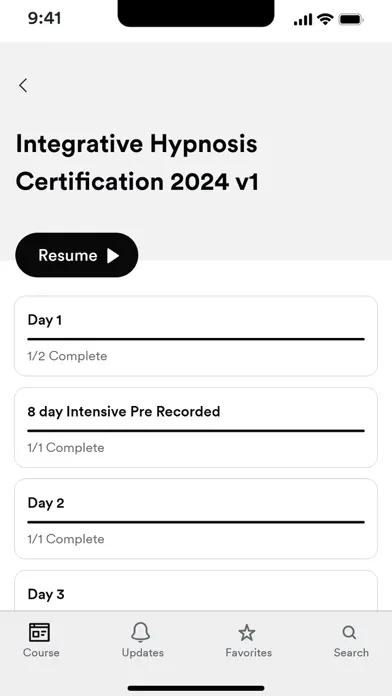This screenshot has height=696, width=392.
Task: Expand the Day 2 section card
Action: pyautogui.click(x=196, y=519)
